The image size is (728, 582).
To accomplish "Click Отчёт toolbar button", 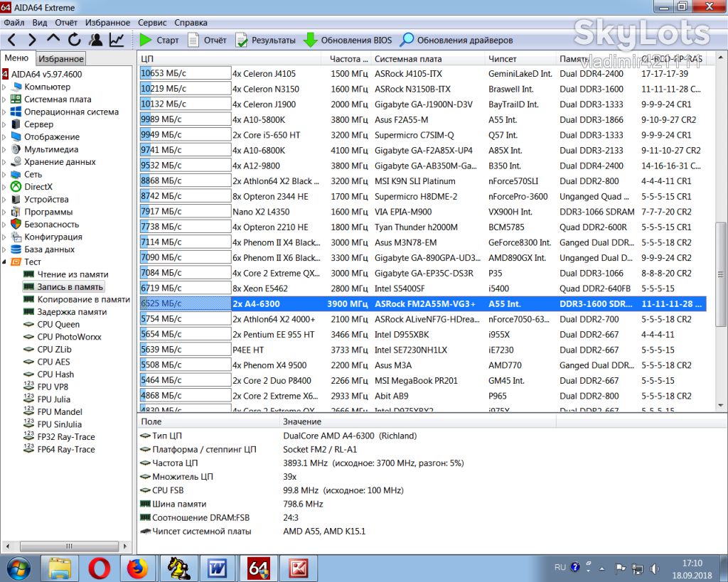I will (207, 41).
